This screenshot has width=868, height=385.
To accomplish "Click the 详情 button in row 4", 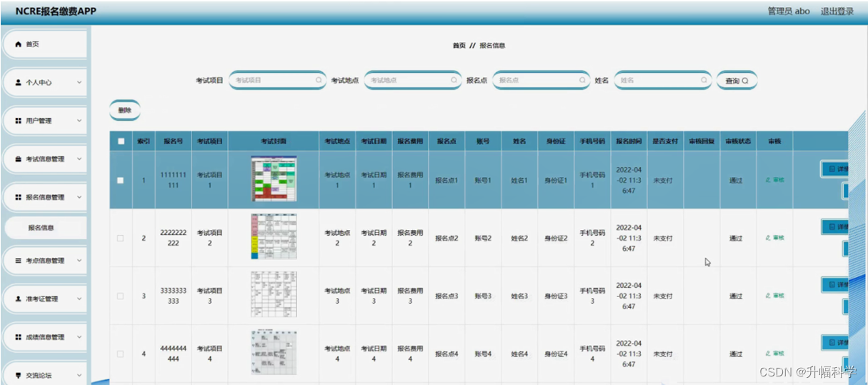I will click(834, 343).
